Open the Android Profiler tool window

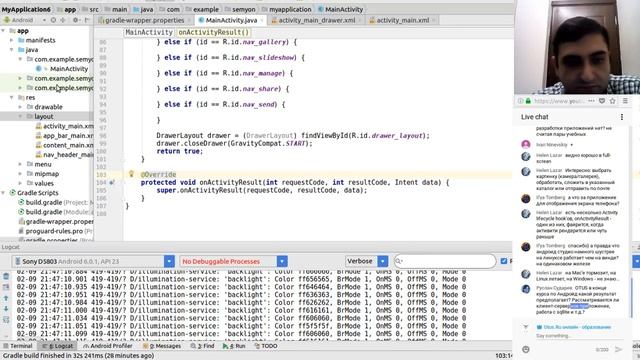pos(108,346)
